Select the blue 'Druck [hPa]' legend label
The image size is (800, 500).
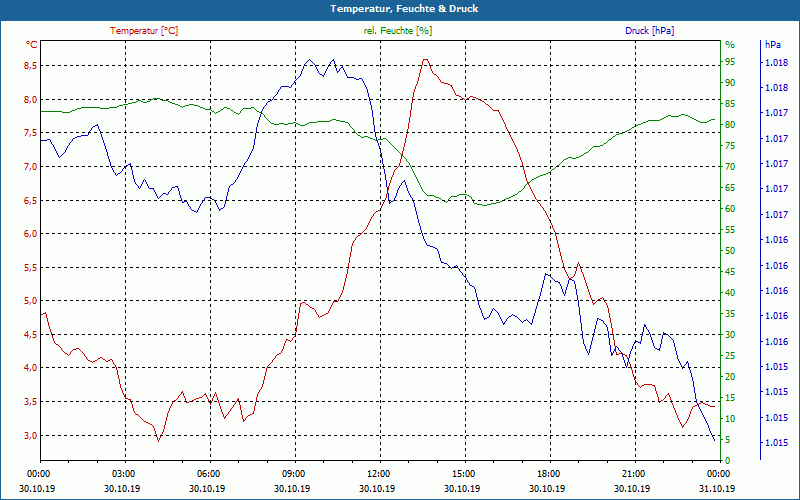(x=649, y=31)
